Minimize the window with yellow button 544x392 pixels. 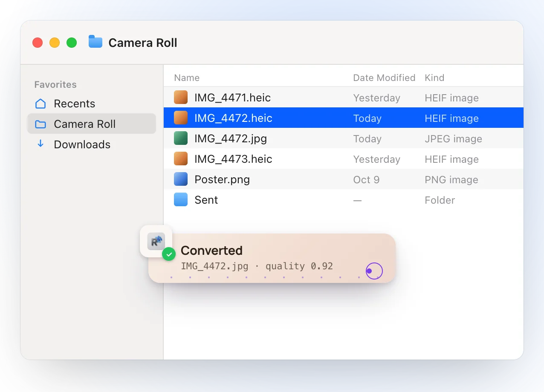(x=55, y=43)
